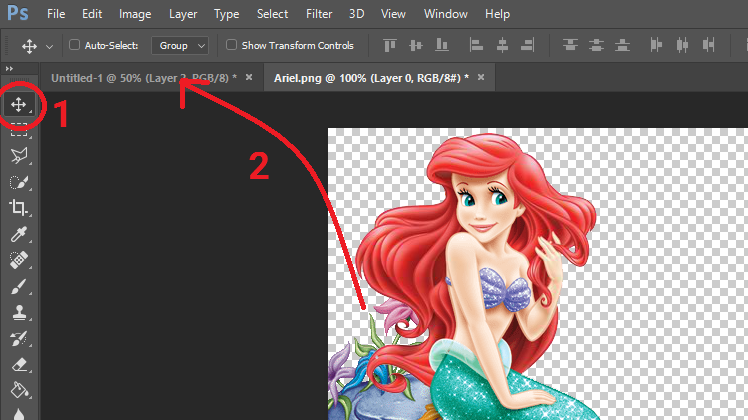Open the View menu

pyautogui.click(x=393, y=14)
